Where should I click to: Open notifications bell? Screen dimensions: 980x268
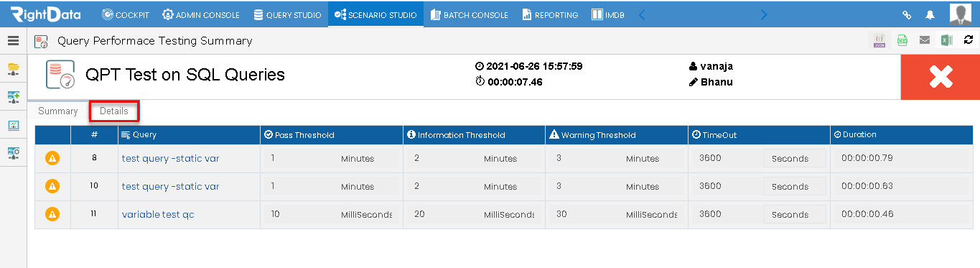click(x=930, y=14)
